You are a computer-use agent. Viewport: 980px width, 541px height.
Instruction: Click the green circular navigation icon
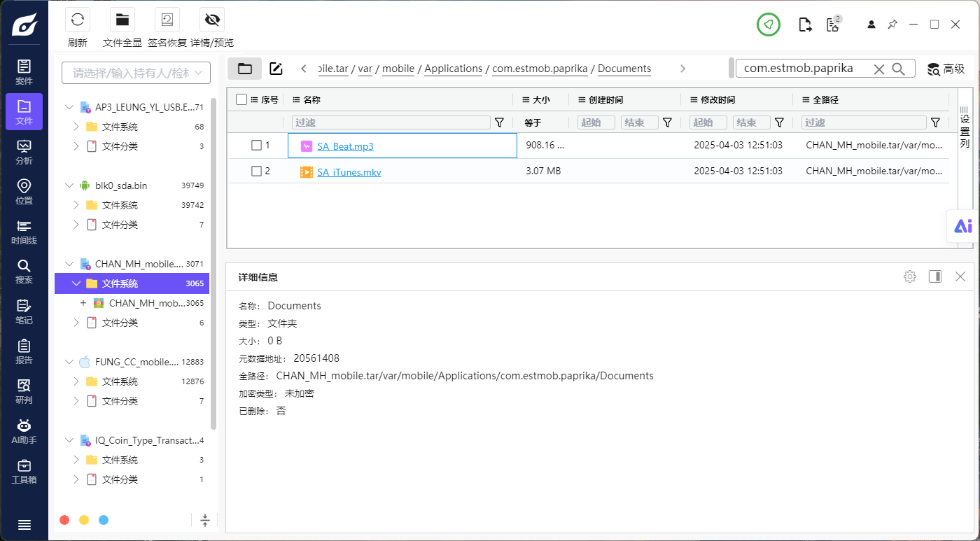pos(769,24)
